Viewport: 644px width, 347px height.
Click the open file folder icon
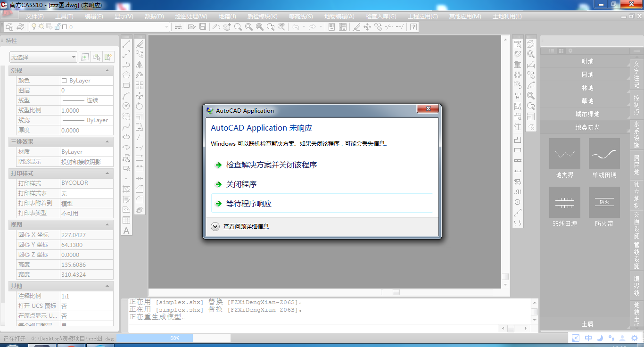pyautogui.click(x=191, y=27)
